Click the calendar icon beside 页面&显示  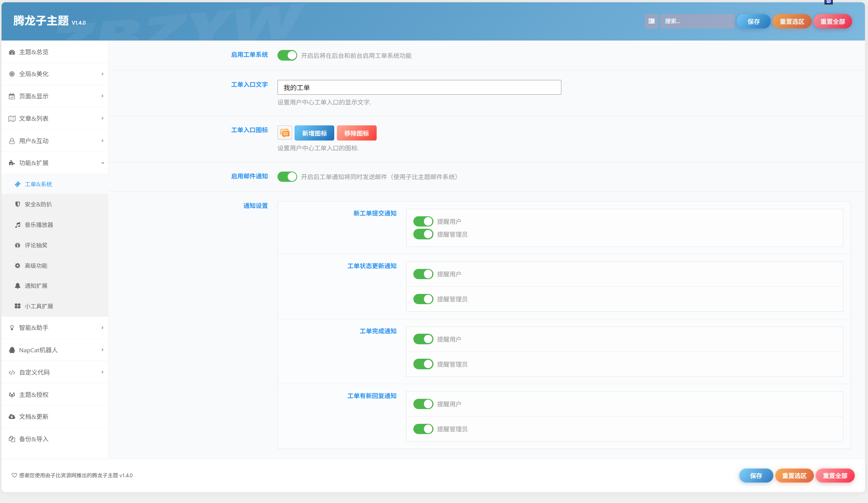point(12,97)
